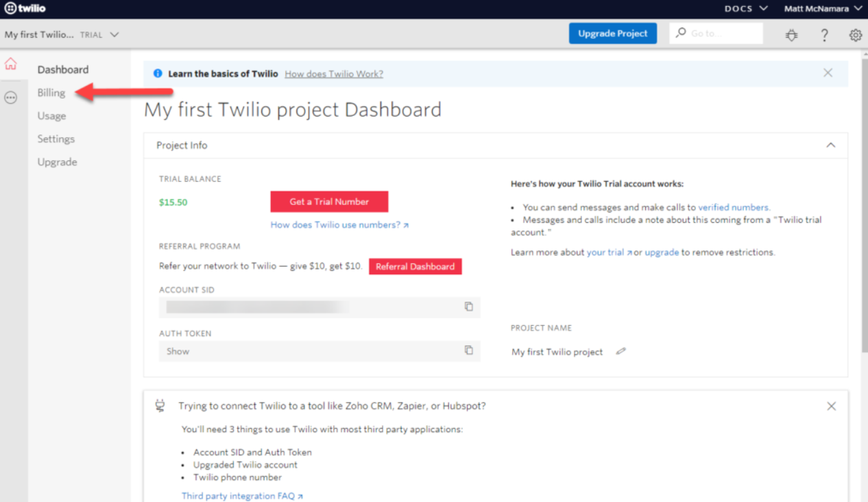Click the plug icon in integration card
Viewport: 868px width, 502px height.
point(160,406)
